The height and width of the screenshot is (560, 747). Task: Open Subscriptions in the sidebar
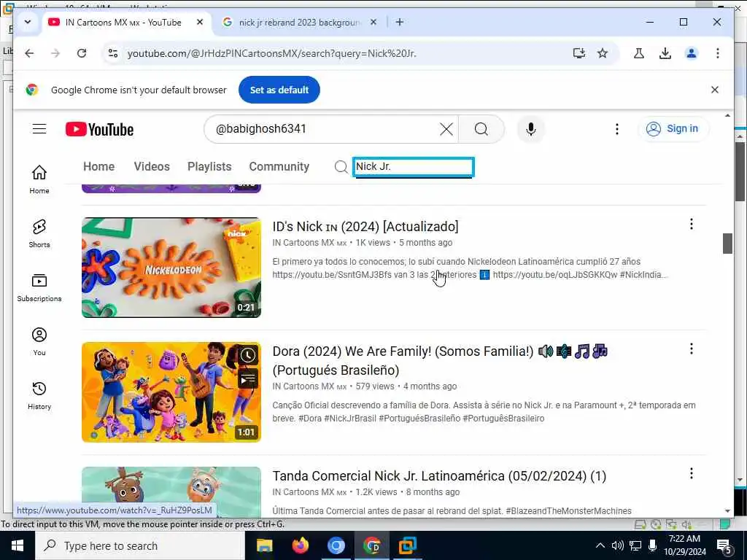coord(39,287)
